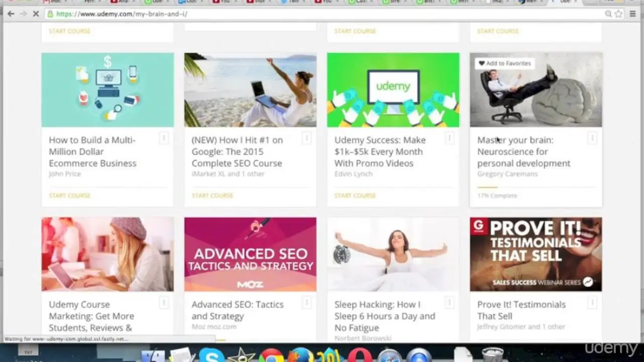The width and height of the screenshot is (644, 362).
Task: Click instructor text 'Moz moz.com'
Action: 214,327
